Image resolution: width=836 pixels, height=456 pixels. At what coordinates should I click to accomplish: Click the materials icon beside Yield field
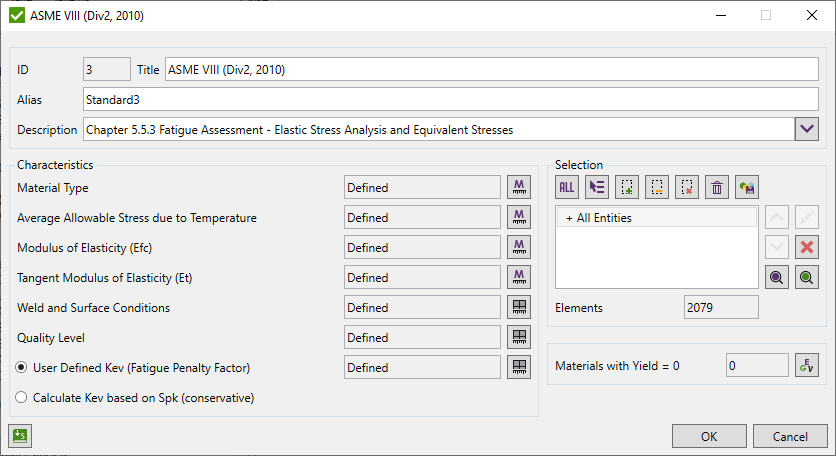[x=807, y=366]
